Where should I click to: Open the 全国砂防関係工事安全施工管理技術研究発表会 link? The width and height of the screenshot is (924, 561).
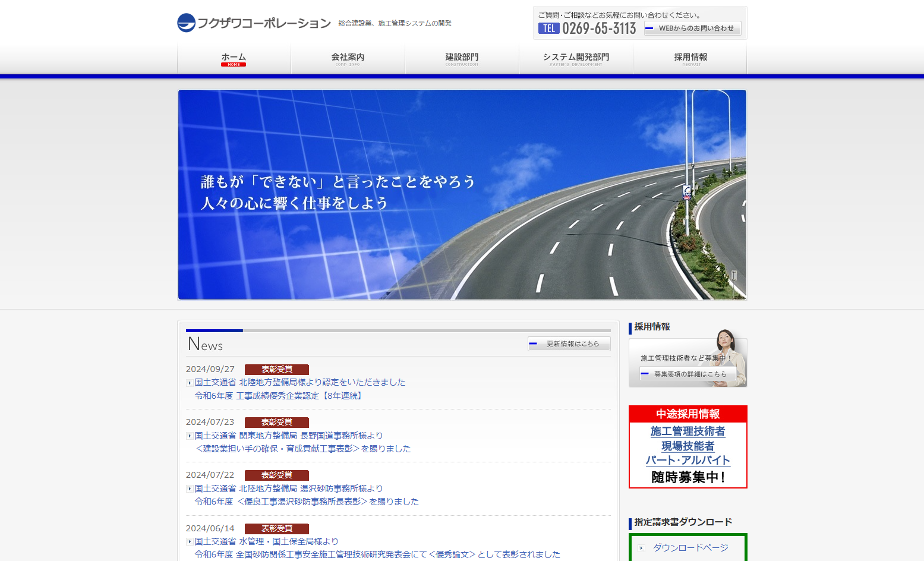pos(377,554)
